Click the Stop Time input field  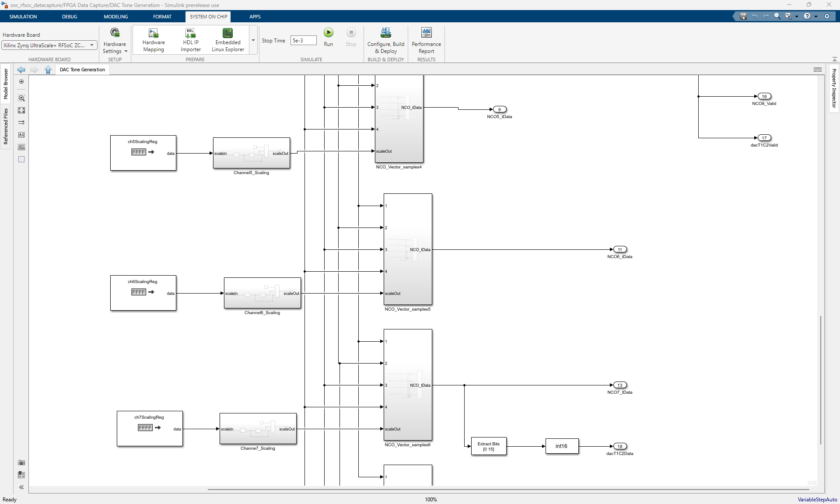[303, 40]
